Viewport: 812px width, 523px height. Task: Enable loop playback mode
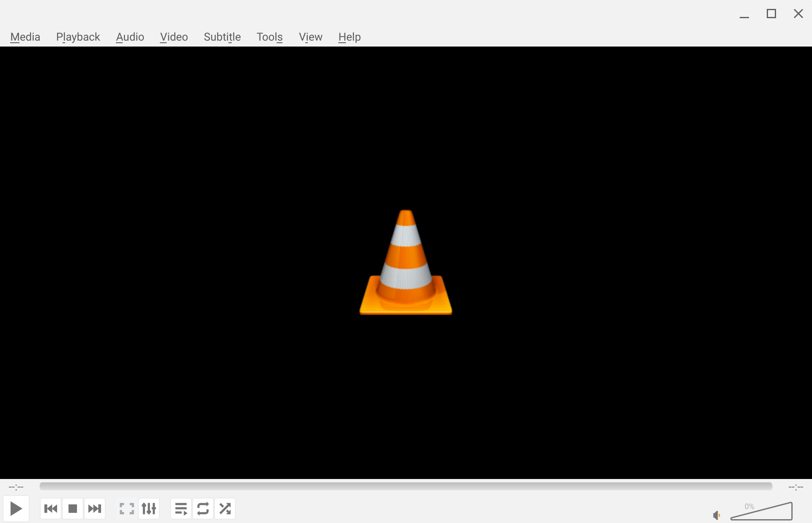click(203, 509)
